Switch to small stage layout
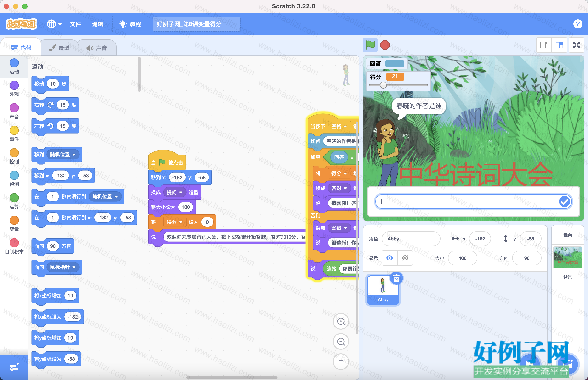Screen dimensions: 588x380 544,45
